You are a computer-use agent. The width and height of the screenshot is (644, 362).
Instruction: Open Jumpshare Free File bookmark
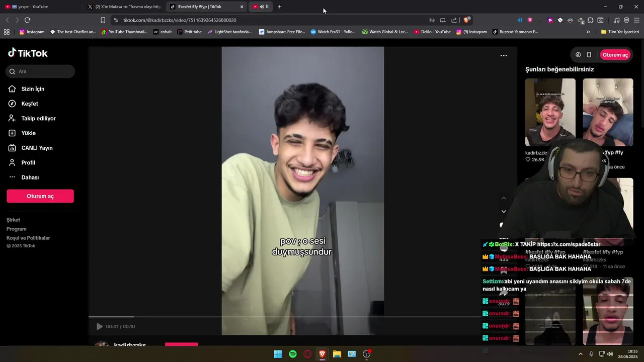282,32
